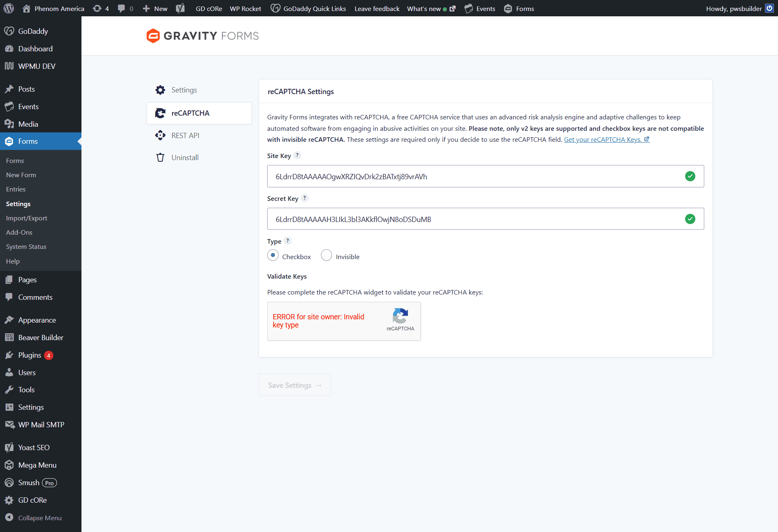Click Leave feedback in admin bar
Viewport: 778px width, 532px height.
(377, 9)
